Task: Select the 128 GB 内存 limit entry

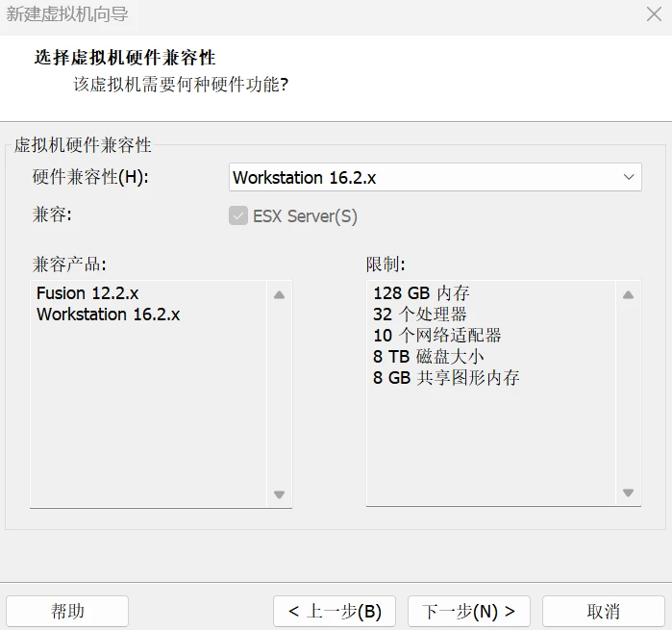Action: 421,293
